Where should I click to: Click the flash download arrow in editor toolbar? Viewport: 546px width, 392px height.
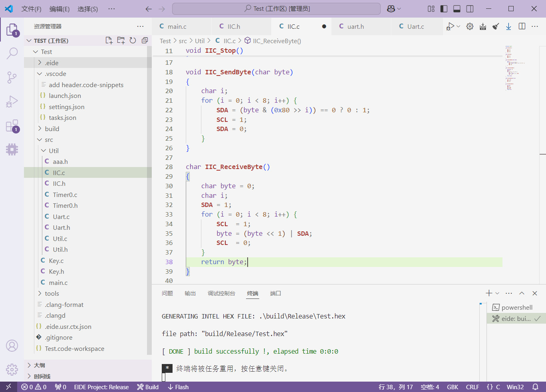point(508,26)
